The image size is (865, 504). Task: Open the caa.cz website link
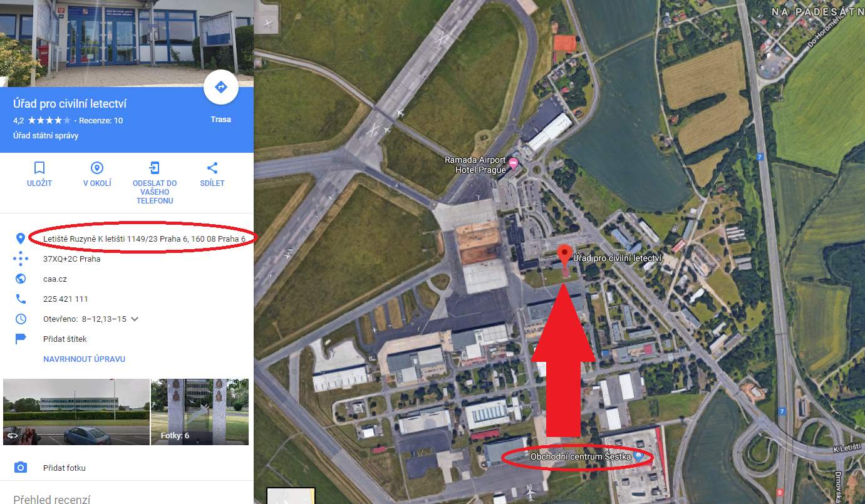(56, 279)
